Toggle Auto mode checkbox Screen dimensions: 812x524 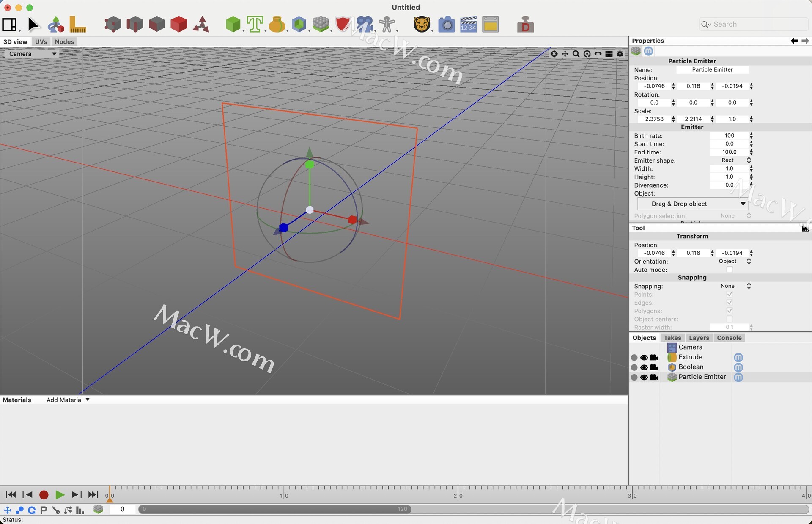pyautogui.click(x=730, y=270)
